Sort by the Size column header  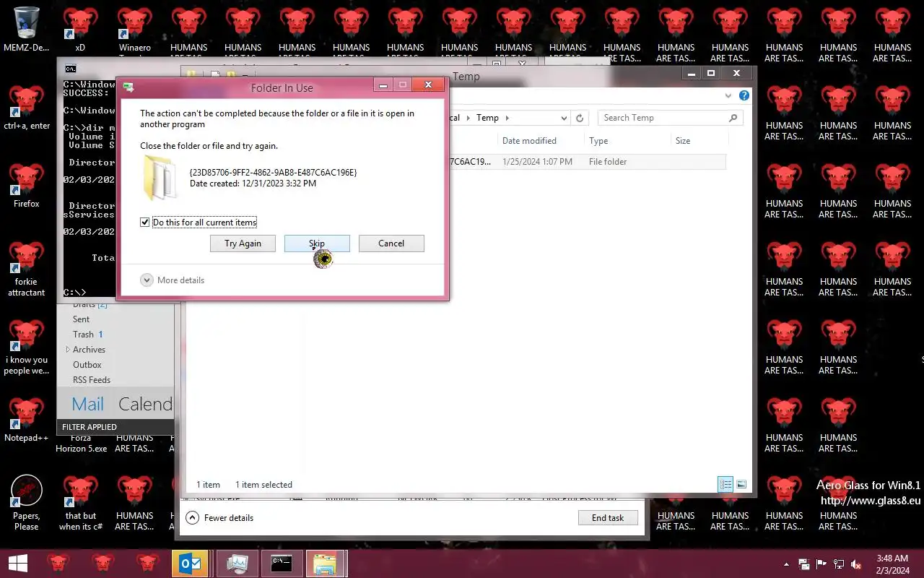click(x=683, y=141)
